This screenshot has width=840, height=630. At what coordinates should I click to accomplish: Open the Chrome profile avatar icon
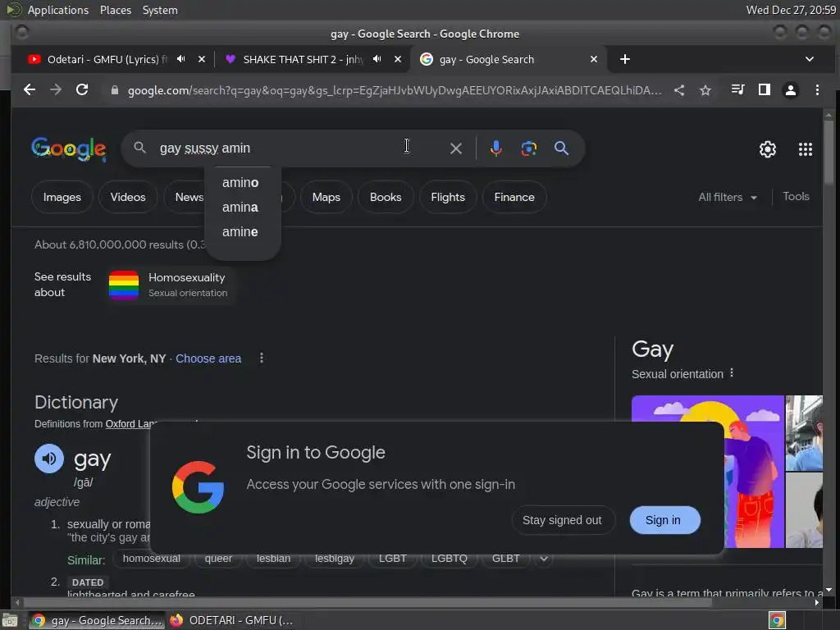(791, 90)
